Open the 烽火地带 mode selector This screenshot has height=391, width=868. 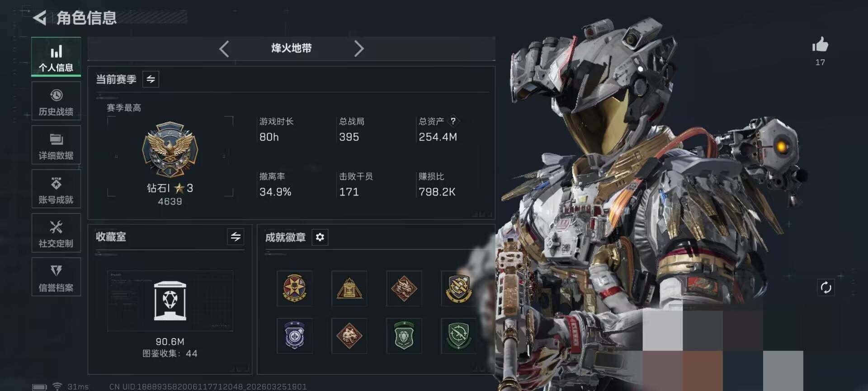click(292, 48)
